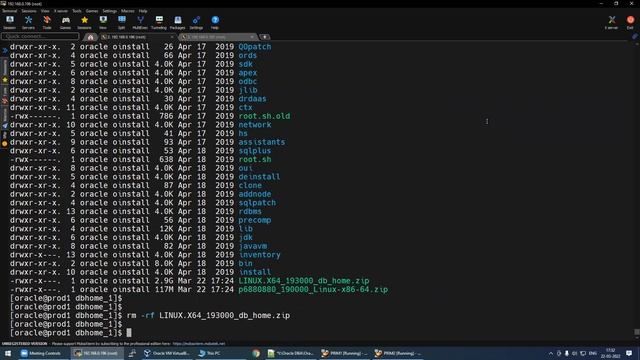
Task: Open the Windows Start button
Action: (x=8, y=353)
